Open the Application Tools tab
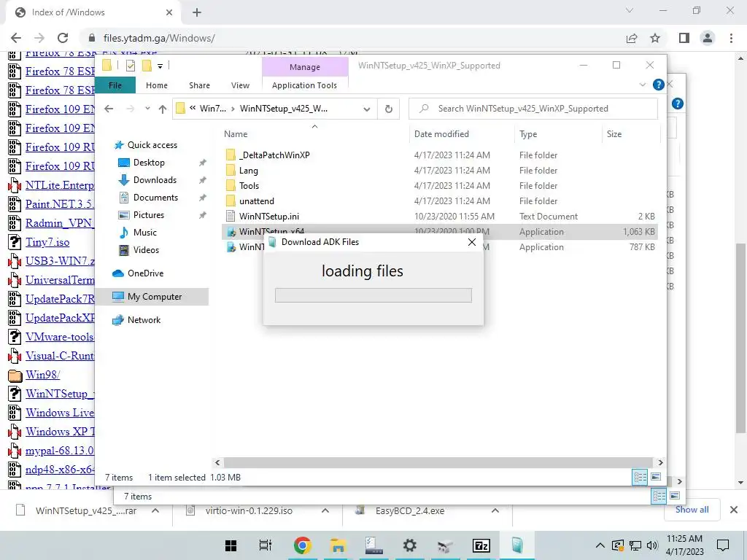747x560 pixels. pos(304,85)
